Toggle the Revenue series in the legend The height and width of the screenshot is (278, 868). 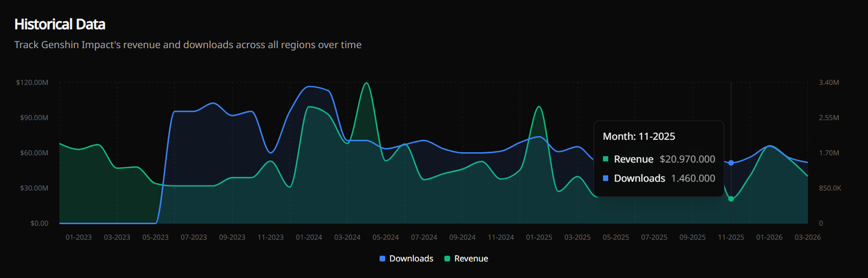[x=466, y=258]
